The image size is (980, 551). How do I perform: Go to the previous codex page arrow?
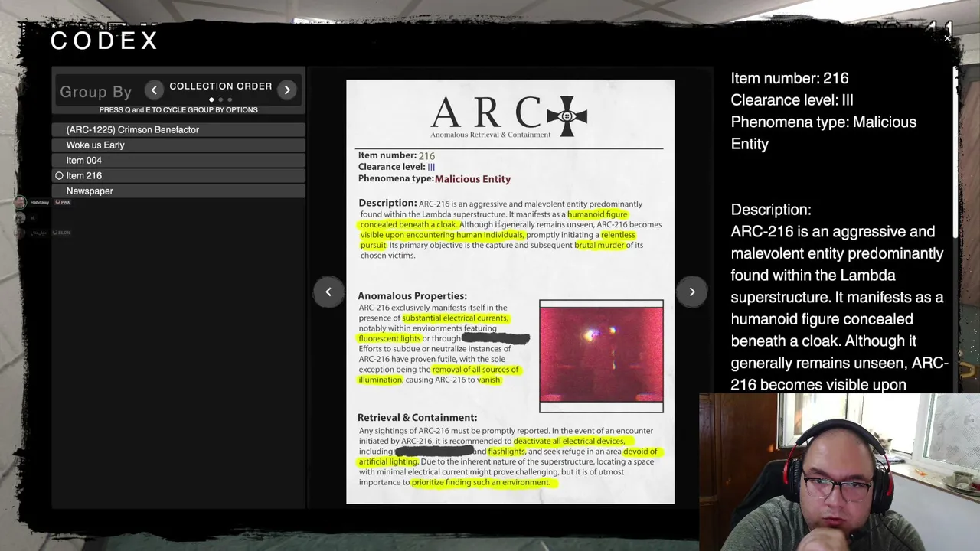click(x=328, y=292)
